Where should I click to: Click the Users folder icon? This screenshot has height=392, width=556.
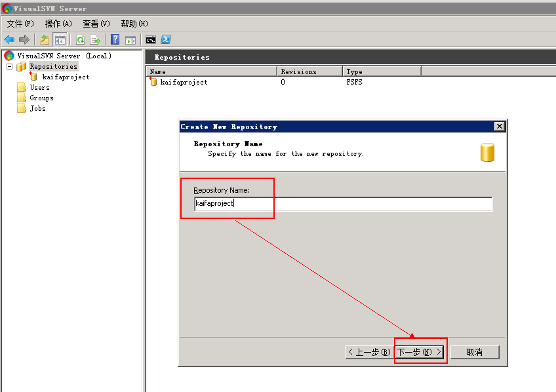click(x=21, y=87)
